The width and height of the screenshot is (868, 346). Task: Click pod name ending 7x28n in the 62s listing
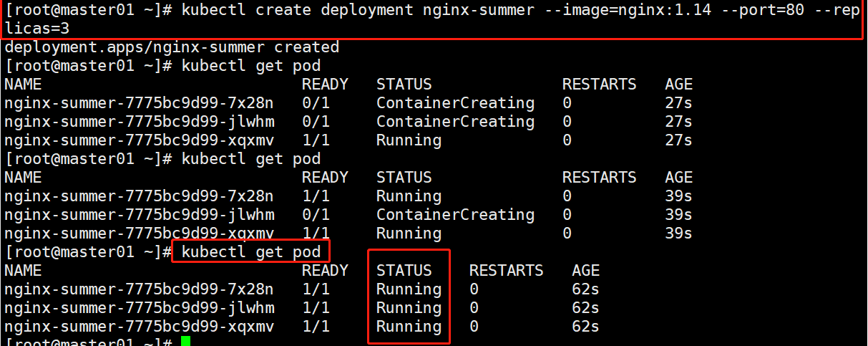pyautogui.click(x=139, y=289)
